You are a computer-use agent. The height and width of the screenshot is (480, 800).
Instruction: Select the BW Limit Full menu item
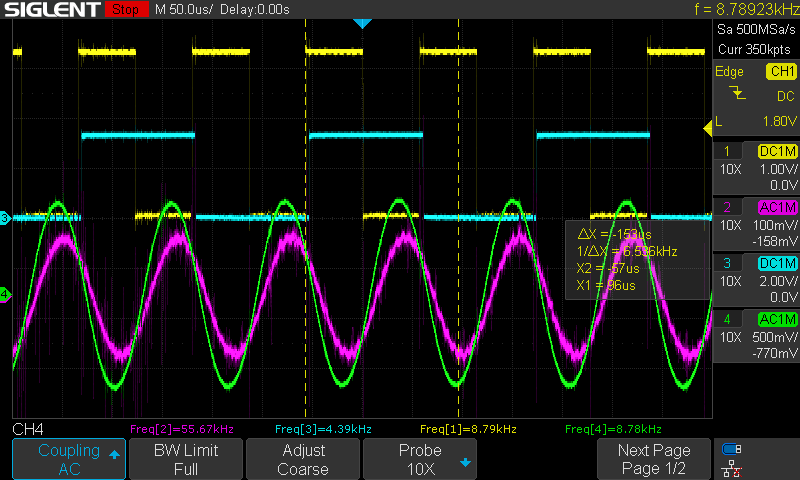pos(185,459)
